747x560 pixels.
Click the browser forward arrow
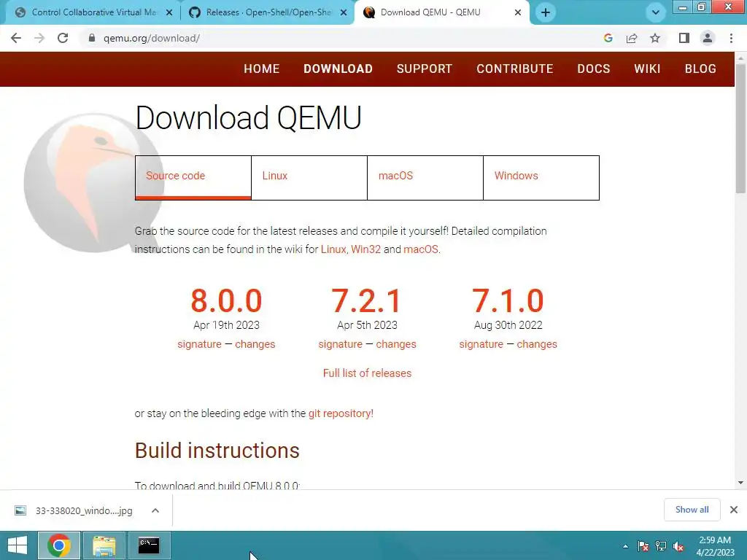click(x=39, y=38)
